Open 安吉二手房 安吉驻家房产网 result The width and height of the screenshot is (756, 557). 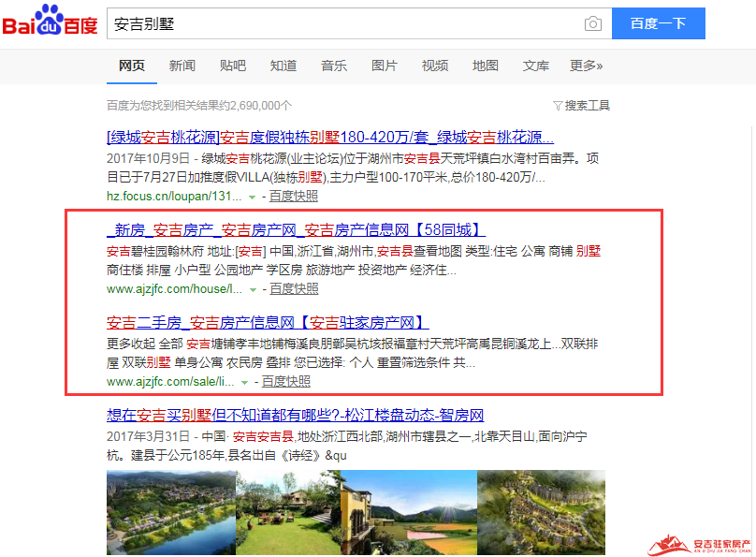[268, 323]
